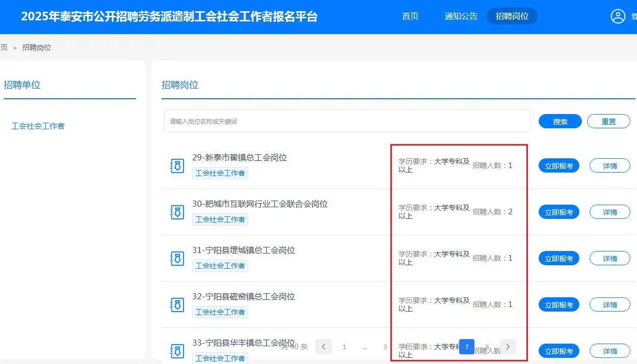Go to next page with right arrow
637x364 pixels.
coord(508,347)
